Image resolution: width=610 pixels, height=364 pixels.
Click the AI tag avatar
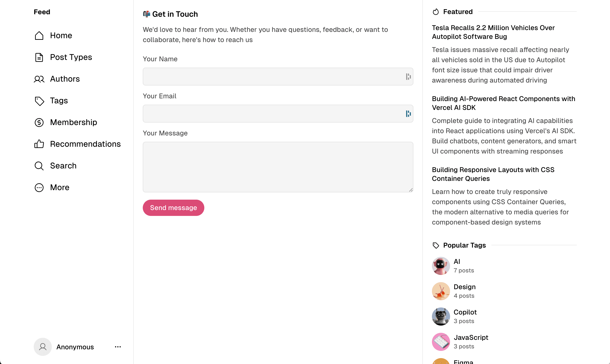pyautogui.click(x=441, y=266)
